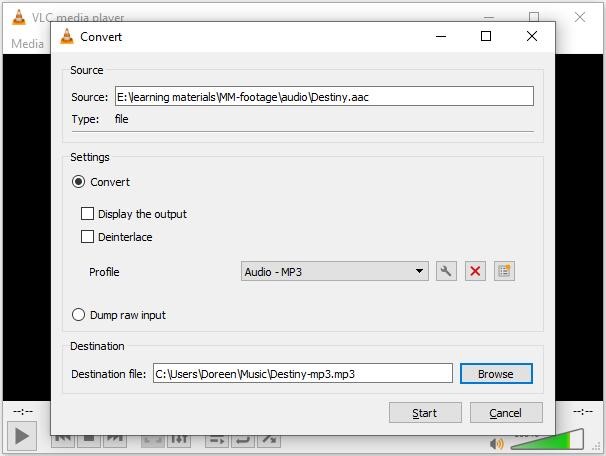Start the conversion
Image resolution: width=606 pixels, height=456 pixels.
click(x=425, y=413)
